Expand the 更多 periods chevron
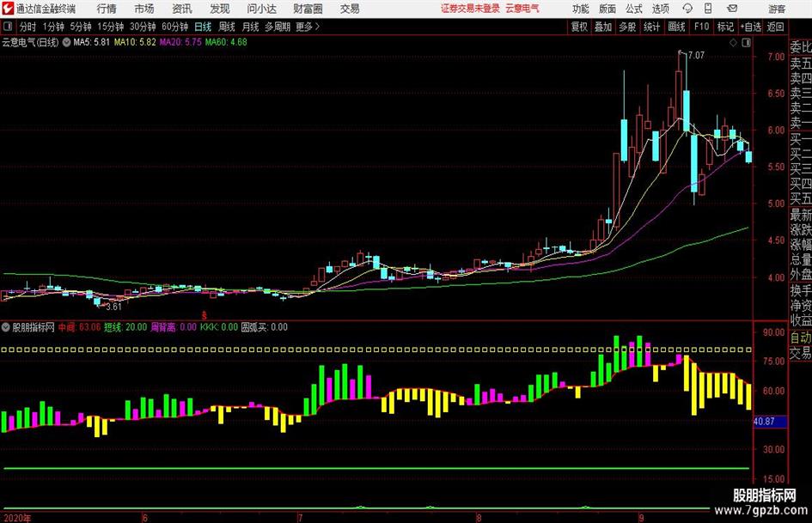 [317, 27]
